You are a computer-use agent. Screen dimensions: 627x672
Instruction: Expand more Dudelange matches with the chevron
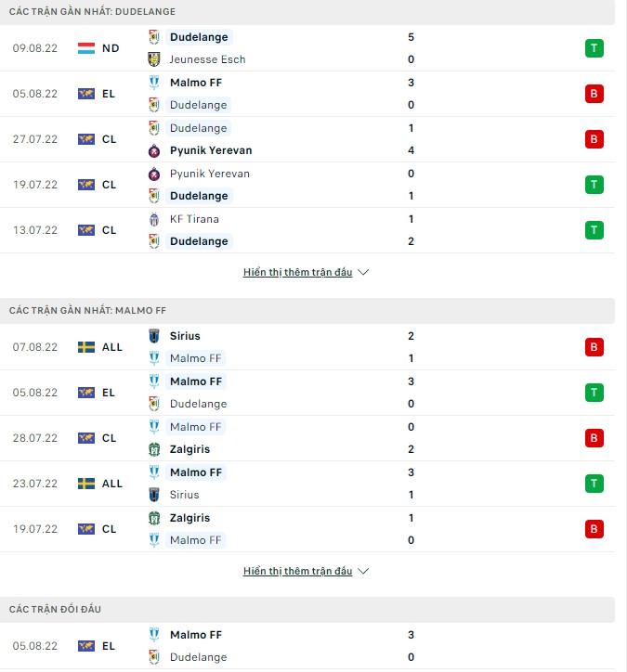pos(363,273)
